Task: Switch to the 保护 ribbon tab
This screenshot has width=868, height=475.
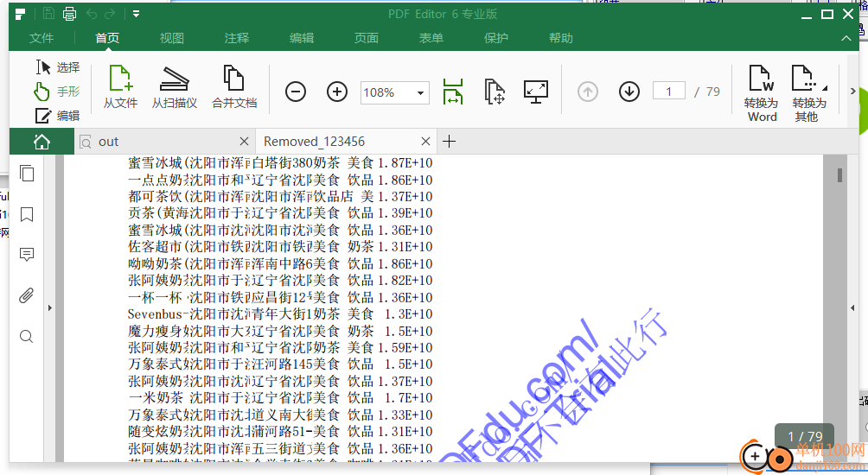Action: (496, 38)
